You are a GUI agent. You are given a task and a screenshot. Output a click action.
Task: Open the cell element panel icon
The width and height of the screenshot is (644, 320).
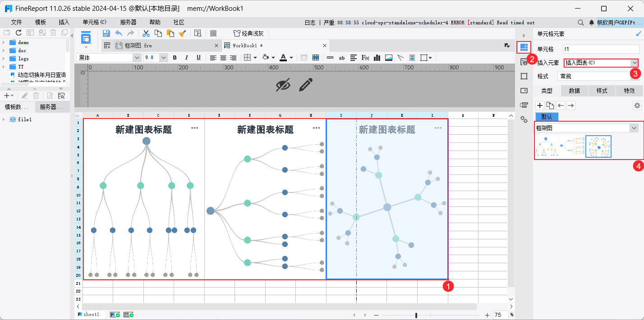click(524, 47)
